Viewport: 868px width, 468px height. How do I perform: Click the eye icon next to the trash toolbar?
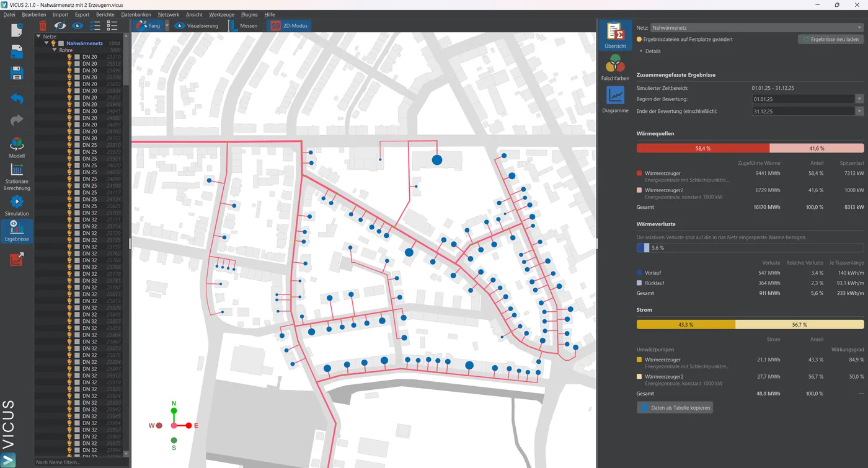[x=77, y=26]
